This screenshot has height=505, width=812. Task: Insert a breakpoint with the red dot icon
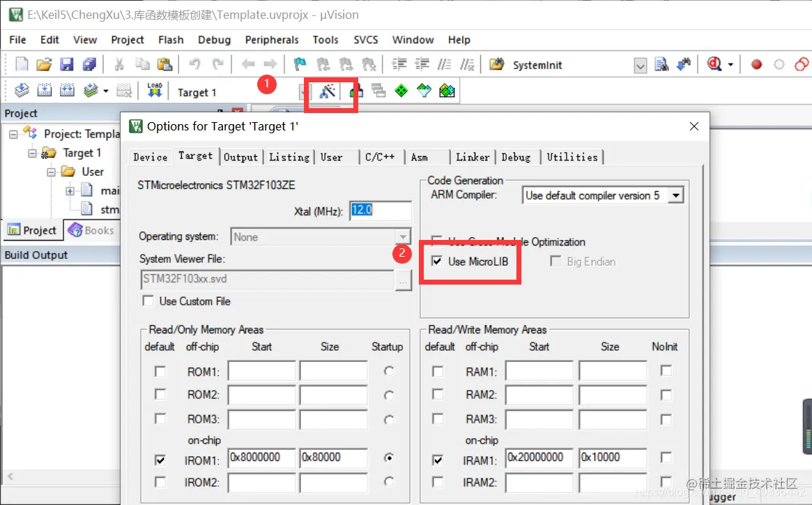[757, 64]
